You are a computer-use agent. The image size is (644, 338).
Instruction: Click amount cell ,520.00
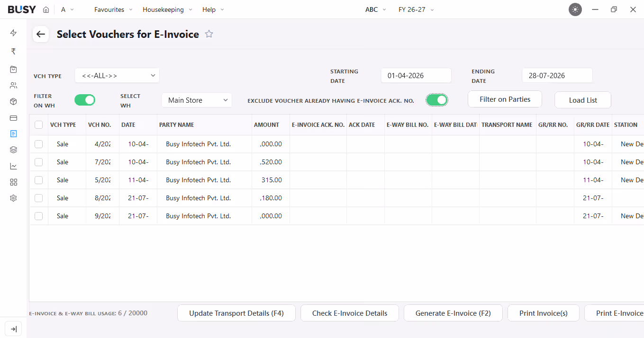pos(271,162)
